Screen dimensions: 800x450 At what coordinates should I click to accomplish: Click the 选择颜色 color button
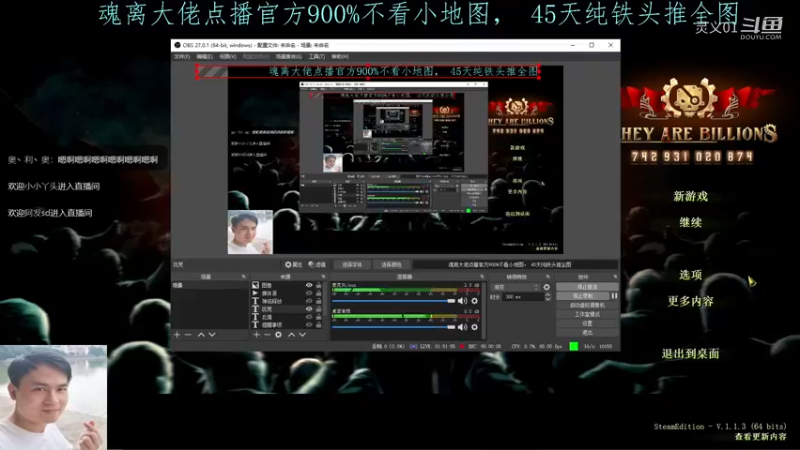point(391,265)
